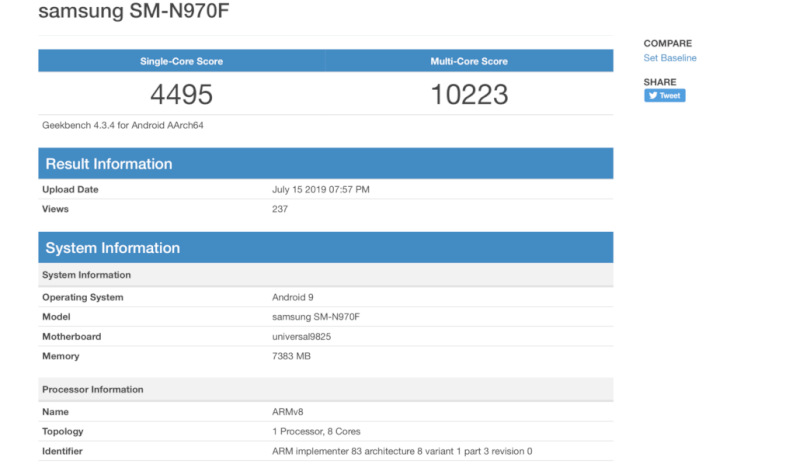Click the SHARE sidebar heading

(x=660, y=82)
